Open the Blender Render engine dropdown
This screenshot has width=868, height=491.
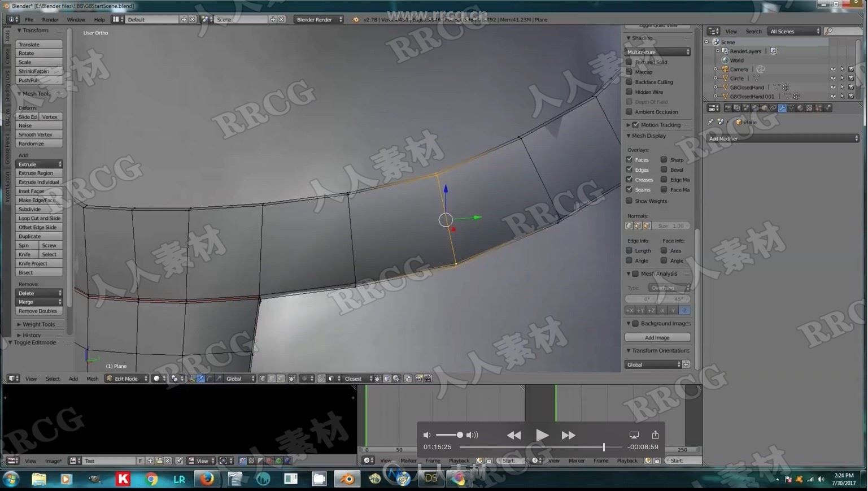(x=319, y=19)
